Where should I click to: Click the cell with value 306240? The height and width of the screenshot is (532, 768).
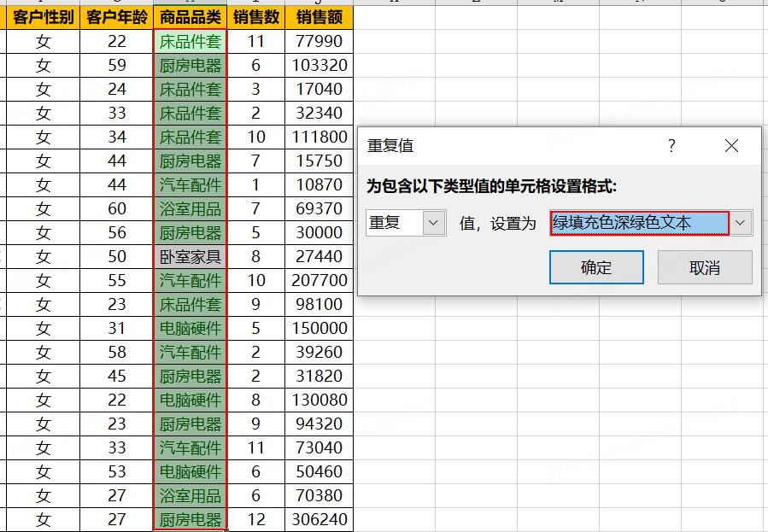click(x=319, y=519)
